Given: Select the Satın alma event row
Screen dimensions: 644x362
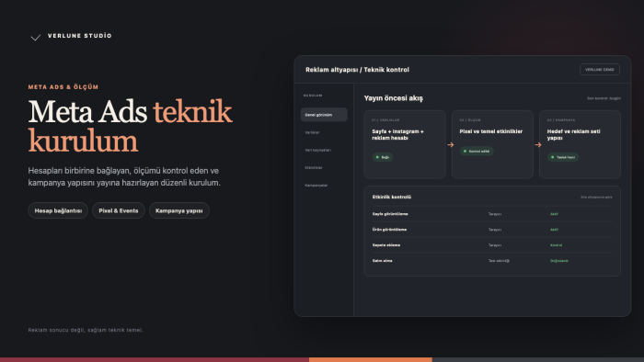Looking at the screenshot, I should (492, 261).
